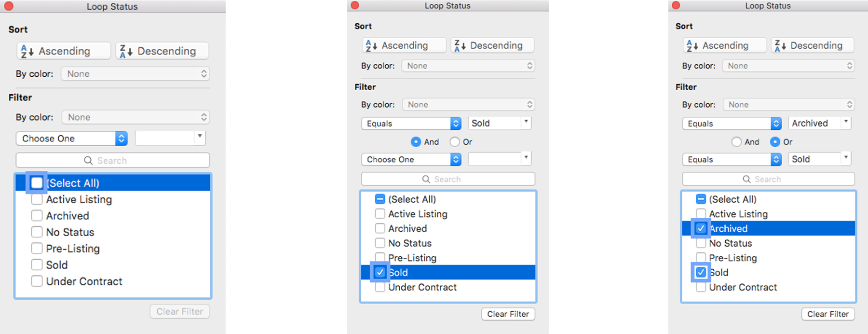Uncheck the Archived checkbox in right panel
This screenshot has height=334, width=868.
(x=701, y=228)
